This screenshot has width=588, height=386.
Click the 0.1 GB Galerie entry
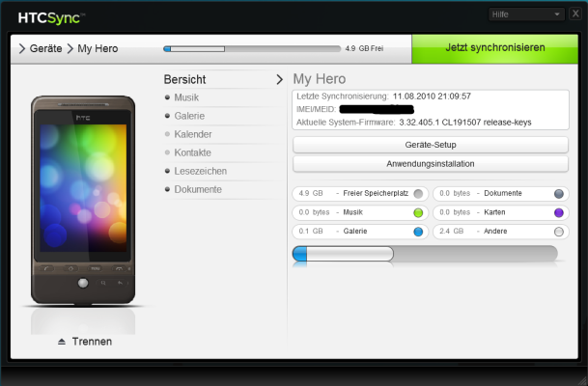point(360,232)
